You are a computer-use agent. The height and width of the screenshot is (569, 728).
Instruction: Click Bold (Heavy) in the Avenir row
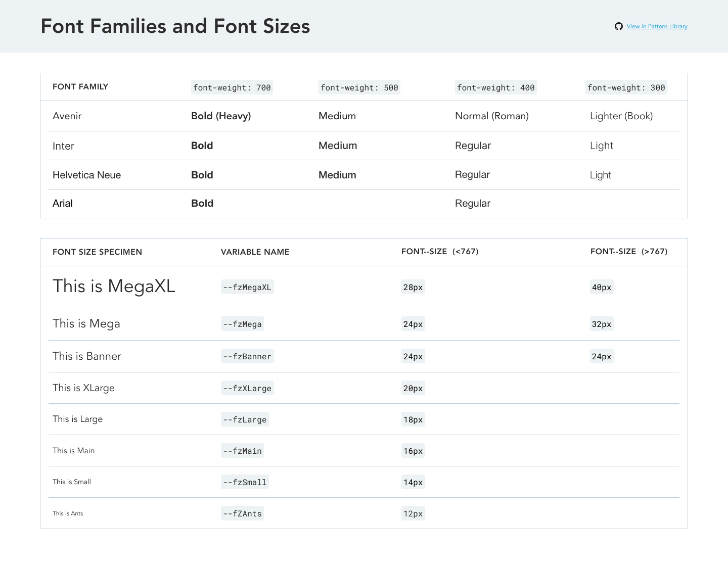point(221,116)
